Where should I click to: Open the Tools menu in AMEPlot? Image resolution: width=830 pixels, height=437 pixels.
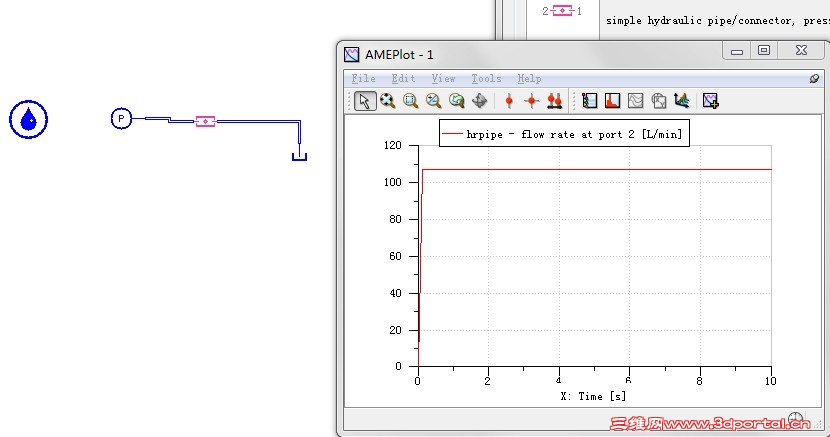(x=486, y=79)
